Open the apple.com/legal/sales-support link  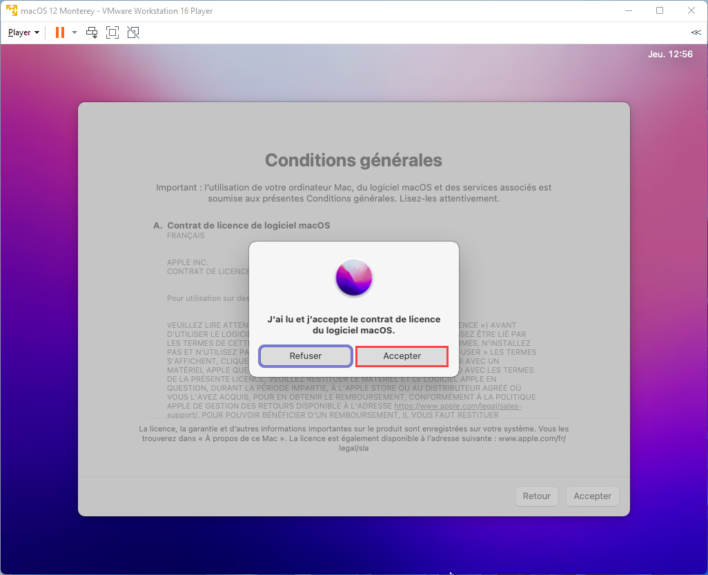point(457,406)
